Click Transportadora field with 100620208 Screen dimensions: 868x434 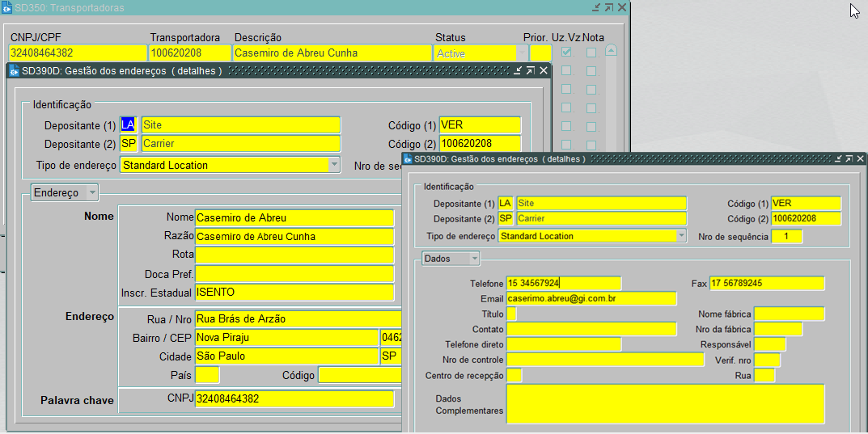click(190, 53)
